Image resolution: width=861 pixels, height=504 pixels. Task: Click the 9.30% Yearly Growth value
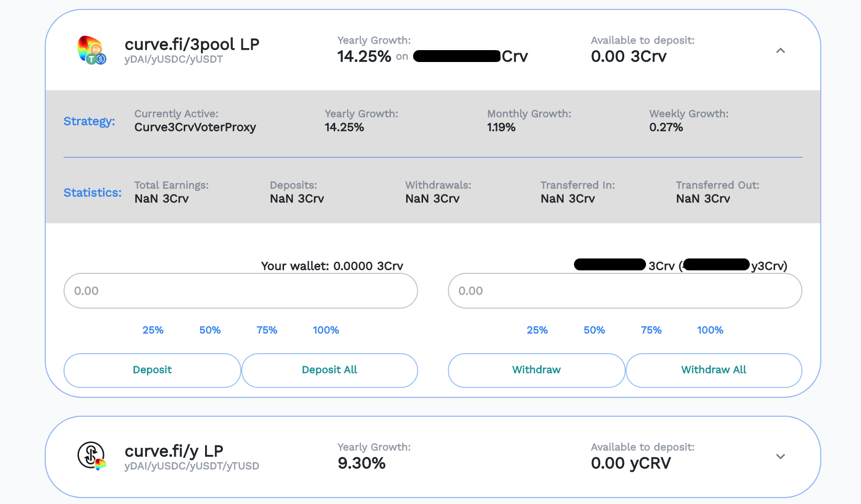[361, 463]
